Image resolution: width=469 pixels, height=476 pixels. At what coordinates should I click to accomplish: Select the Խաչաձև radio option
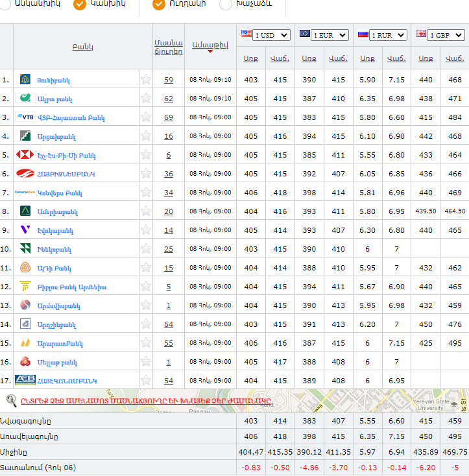pyautogui.click(x=226, y=4)
